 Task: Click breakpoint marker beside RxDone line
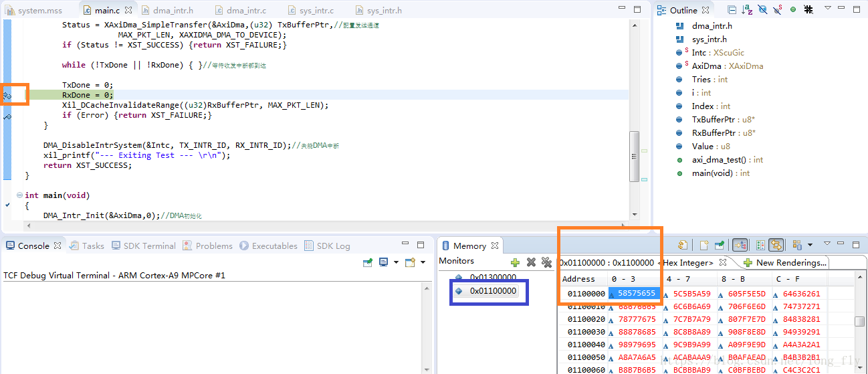point(7,96)
